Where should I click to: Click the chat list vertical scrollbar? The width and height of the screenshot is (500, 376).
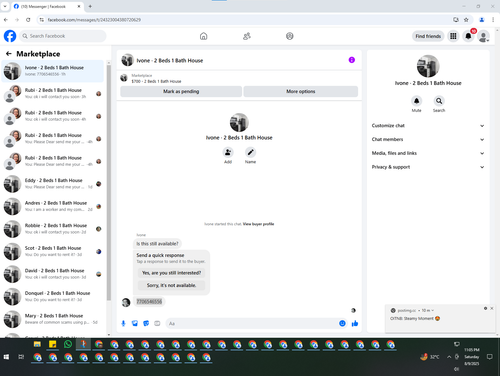click(x=109, y=183)
